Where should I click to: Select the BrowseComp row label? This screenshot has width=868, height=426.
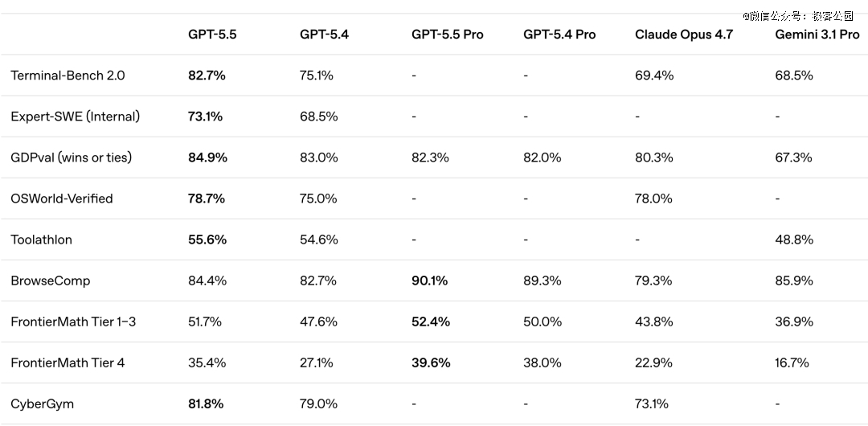pyautogui.click(x=50, y=281)
